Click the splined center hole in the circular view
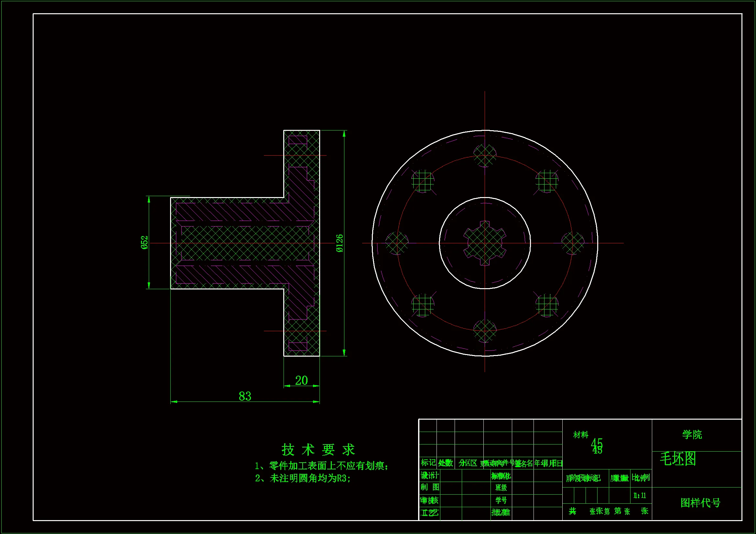The height and width of the screenshot is (534, 756). (x=485, y=243)
